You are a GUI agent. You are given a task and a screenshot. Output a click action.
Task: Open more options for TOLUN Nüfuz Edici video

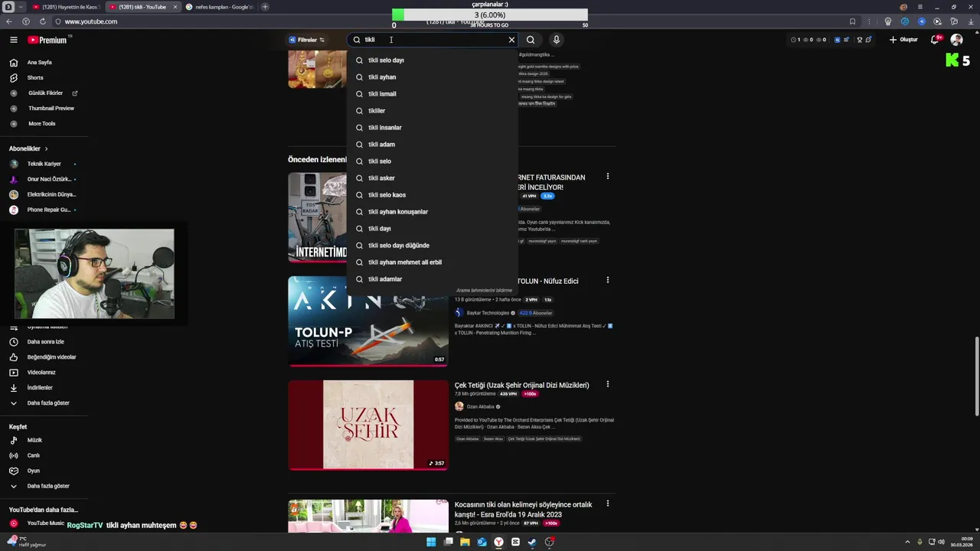point(608,280)
